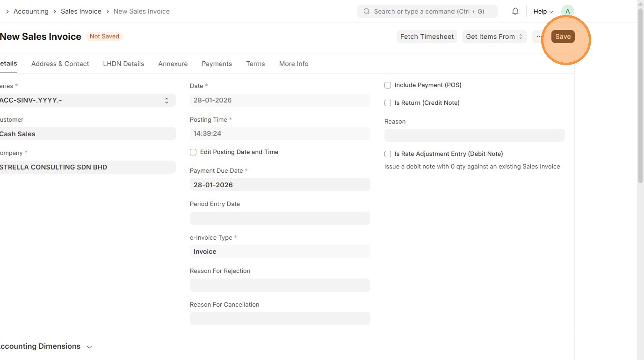
Task: Show the More Info tab
Action: [294, 64]
